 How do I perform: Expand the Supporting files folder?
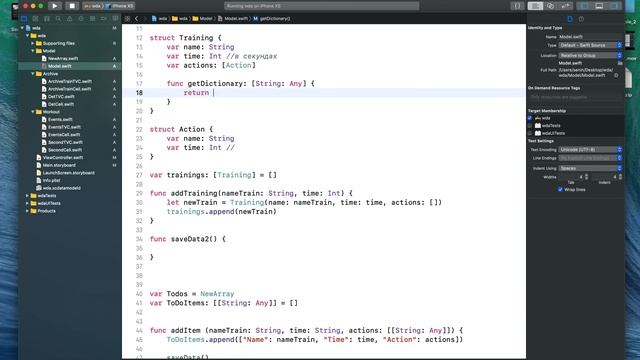tap(33, 43)
